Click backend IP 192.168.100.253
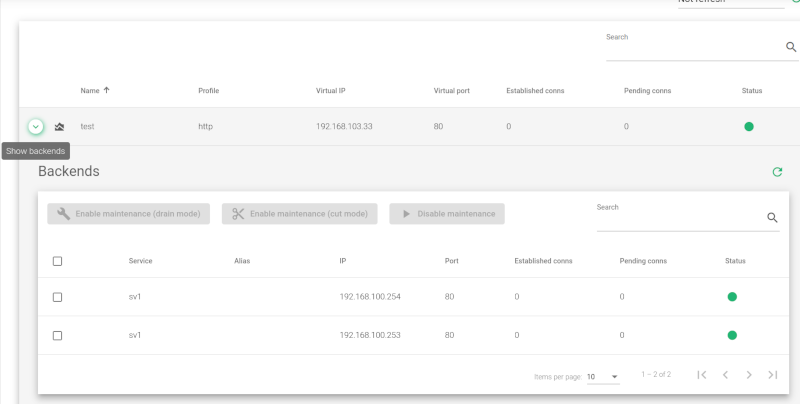Viewport: 800px width, 404px height. (x=370, y=335)
